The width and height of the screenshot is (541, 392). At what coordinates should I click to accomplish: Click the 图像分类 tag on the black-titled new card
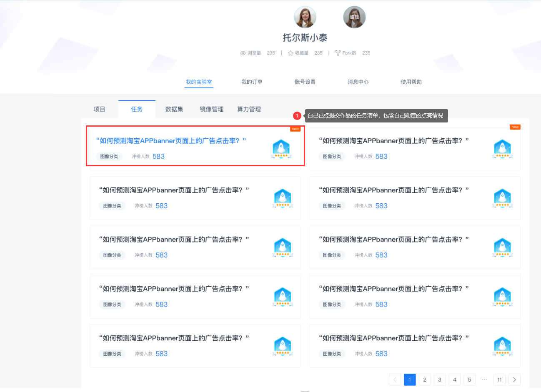332,157
